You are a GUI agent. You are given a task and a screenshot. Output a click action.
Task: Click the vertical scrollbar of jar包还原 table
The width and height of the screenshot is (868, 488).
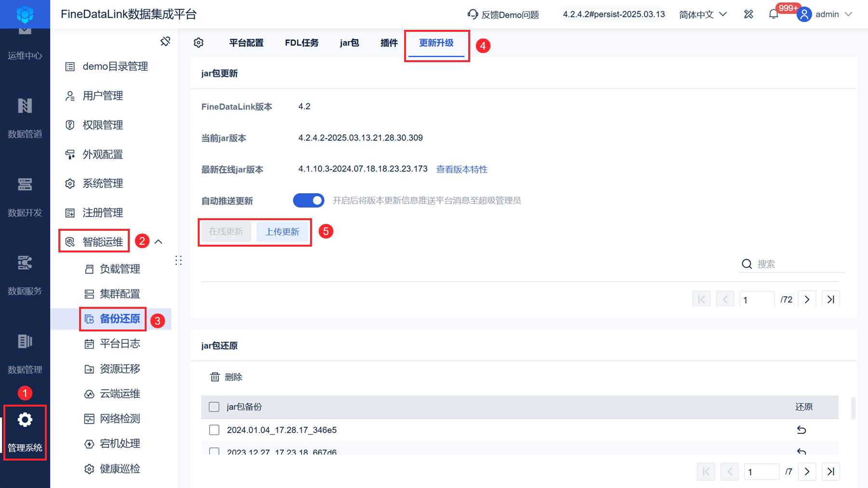click(854, 408)
